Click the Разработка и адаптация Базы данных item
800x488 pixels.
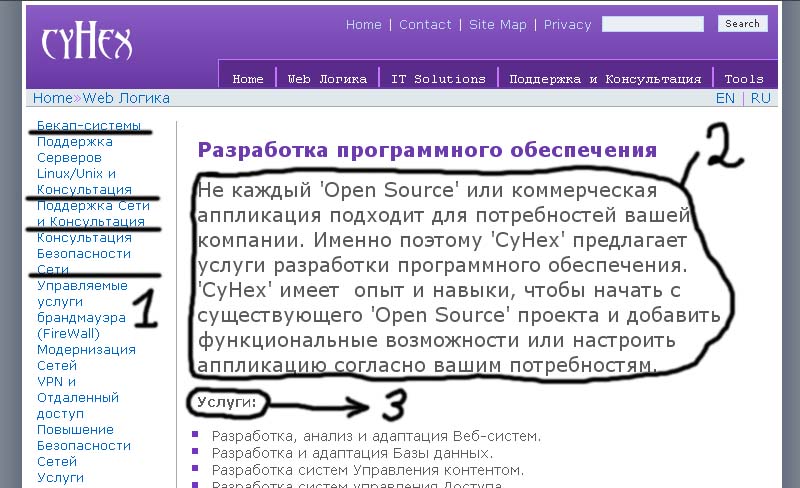click(x=352, y=453)
